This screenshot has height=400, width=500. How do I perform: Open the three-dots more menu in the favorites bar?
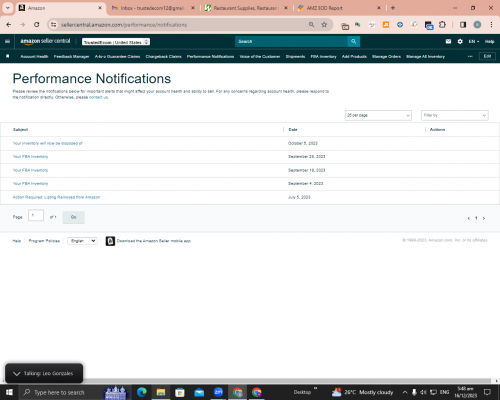[470, 56]
